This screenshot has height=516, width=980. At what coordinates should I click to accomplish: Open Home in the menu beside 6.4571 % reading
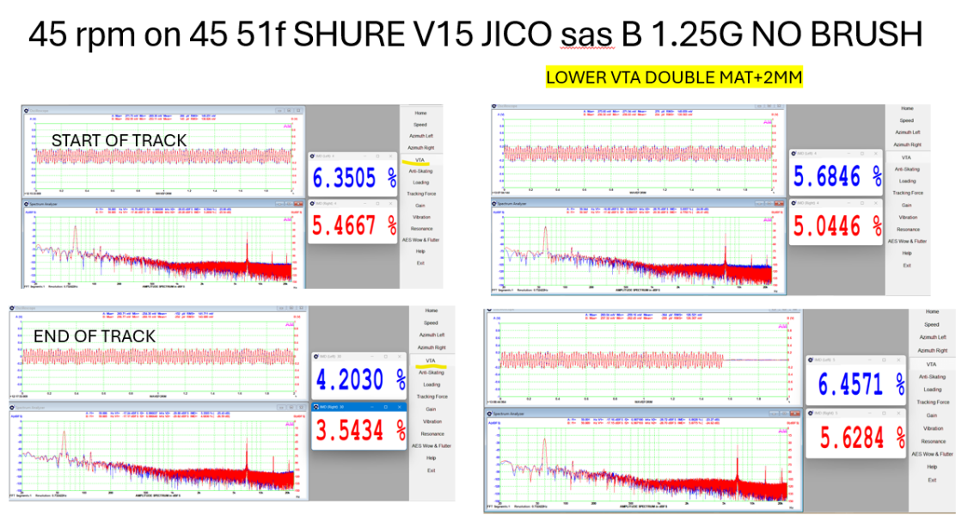pyautogui.click(x=933, y=310)
